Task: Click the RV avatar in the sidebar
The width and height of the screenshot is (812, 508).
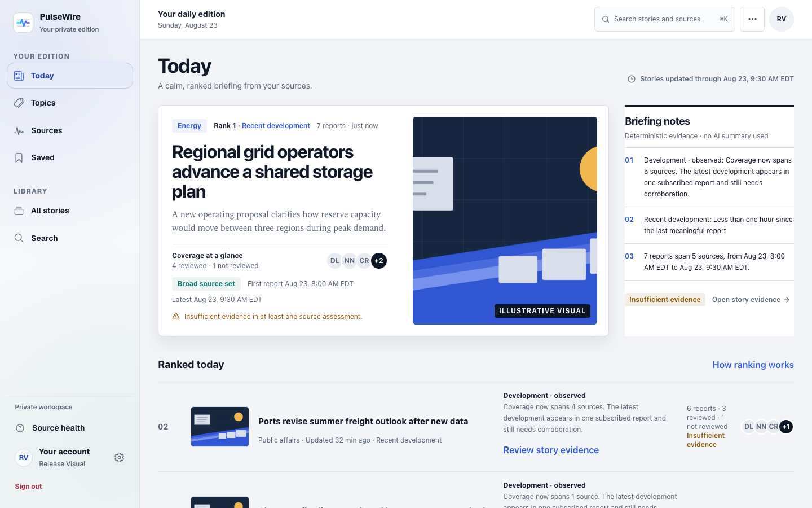Action: (x=24, y=457)
